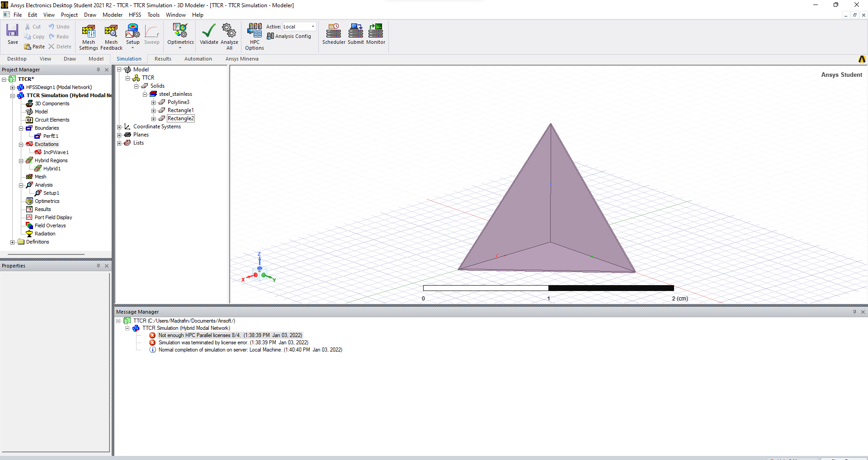Pin the Project Manager panel
This screenshot has height=460, width=868.
coord(98,70)
